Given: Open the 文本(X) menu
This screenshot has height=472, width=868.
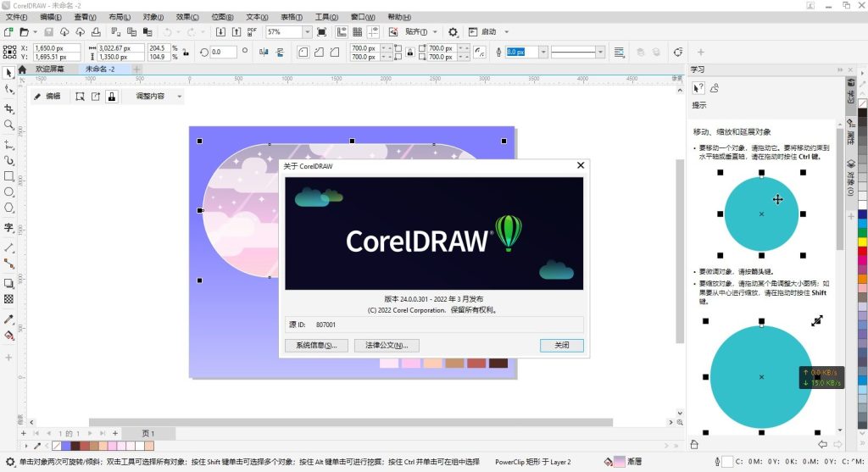Looking at the screenshot, I should pos(257,17).
